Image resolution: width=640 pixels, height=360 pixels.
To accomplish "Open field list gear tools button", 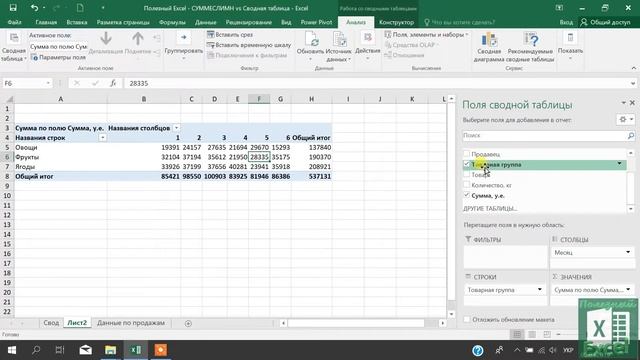I will (x=625, y=120).
